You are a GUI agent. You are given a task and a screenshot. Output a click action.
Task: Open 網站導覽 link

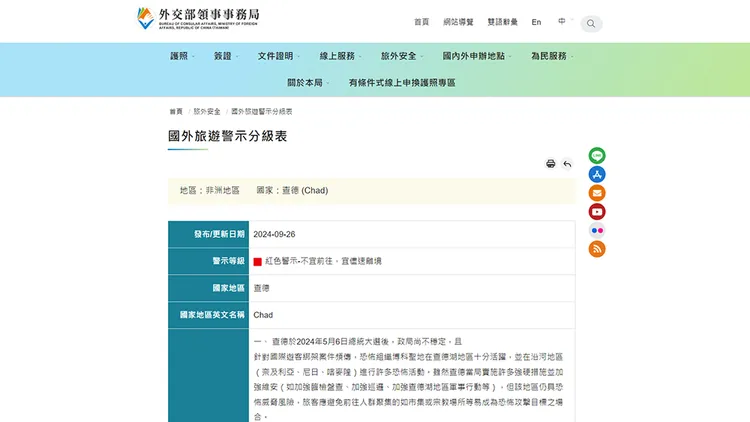pos(458,22)
